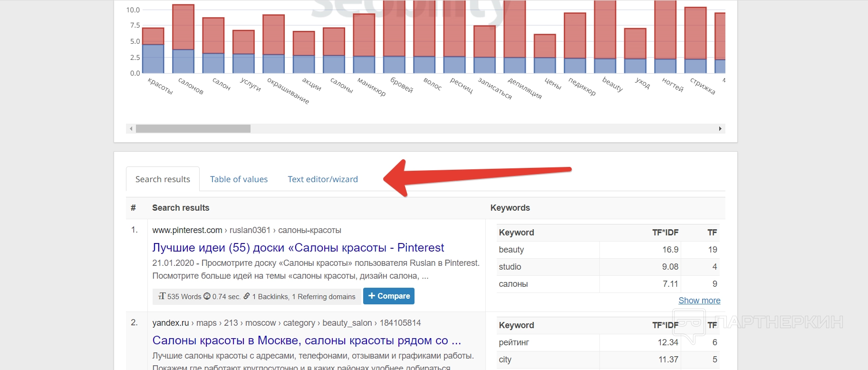
Task: Select the Search results tab
Action: [x=163, y=179]
